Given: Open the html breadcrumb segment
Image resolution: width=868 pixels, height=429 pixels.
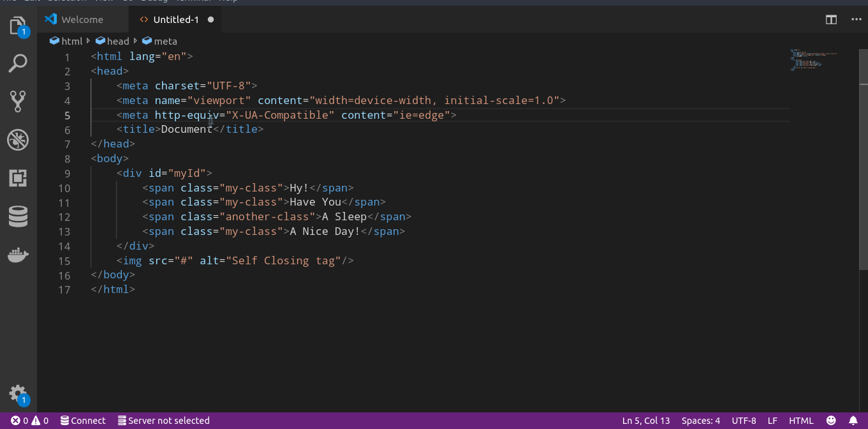Looking at the screenshot, I should click(x=66, y=41).
